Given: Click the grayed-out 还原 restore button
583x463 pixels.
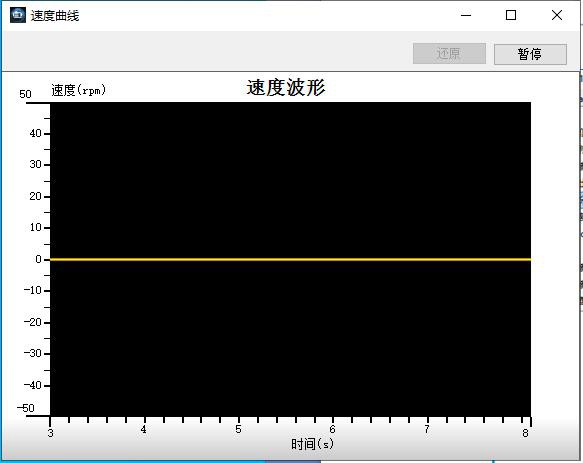Looking at the screenshot, I should point(449,54).
